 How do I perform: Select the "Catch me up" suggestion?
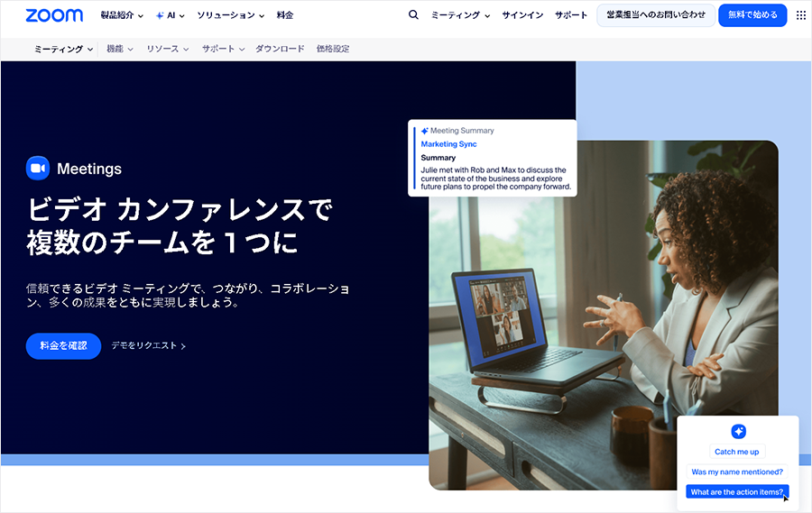736,452
